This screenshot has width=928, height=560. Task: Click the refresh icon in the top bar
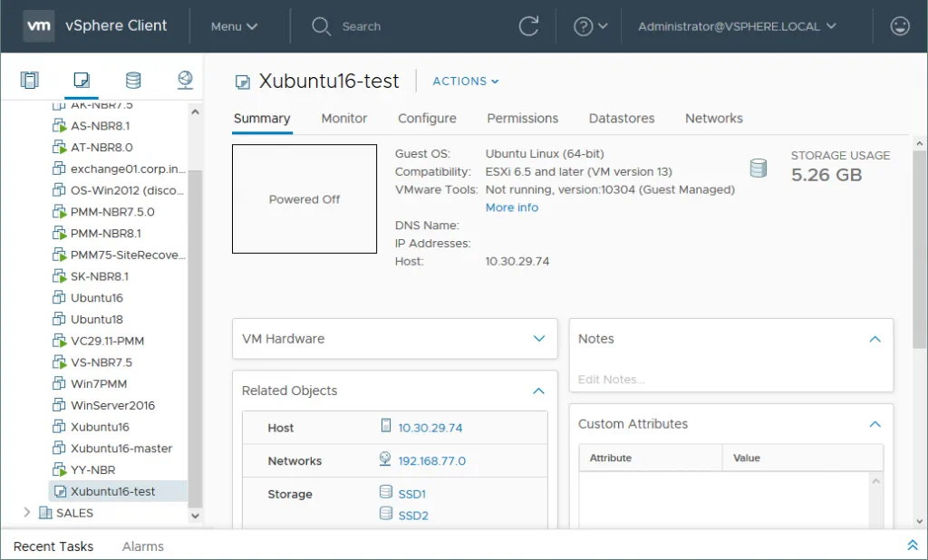(x=529, y=26)
